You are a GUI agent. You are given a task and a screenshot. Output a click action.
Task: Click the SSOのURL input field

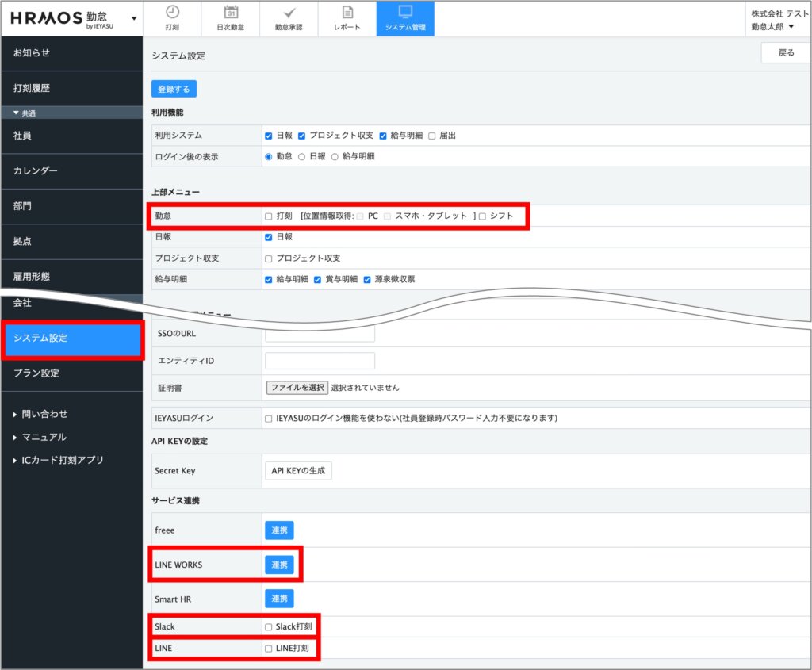320,333
